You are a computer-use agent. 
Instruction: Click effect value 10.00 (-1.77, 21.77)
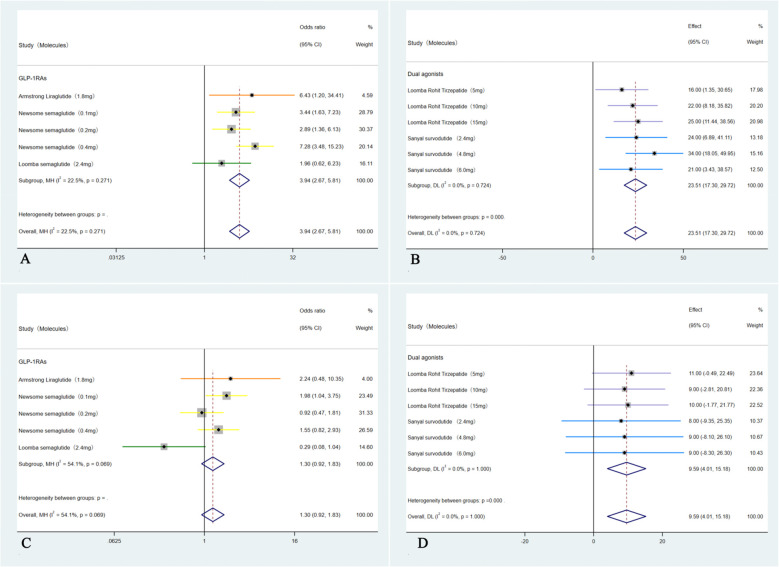tap(711, 405)
